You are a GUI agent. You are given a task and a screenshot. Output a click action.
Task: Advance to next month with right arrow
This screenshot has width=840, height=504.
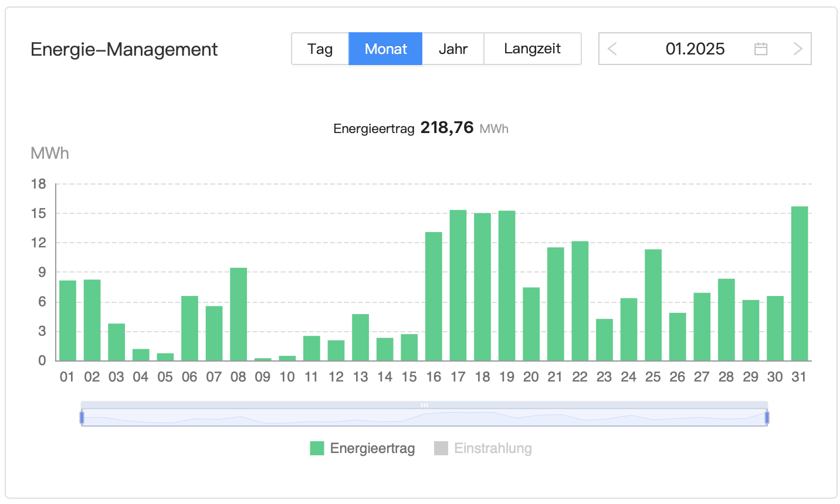click(x=797, y=49)
